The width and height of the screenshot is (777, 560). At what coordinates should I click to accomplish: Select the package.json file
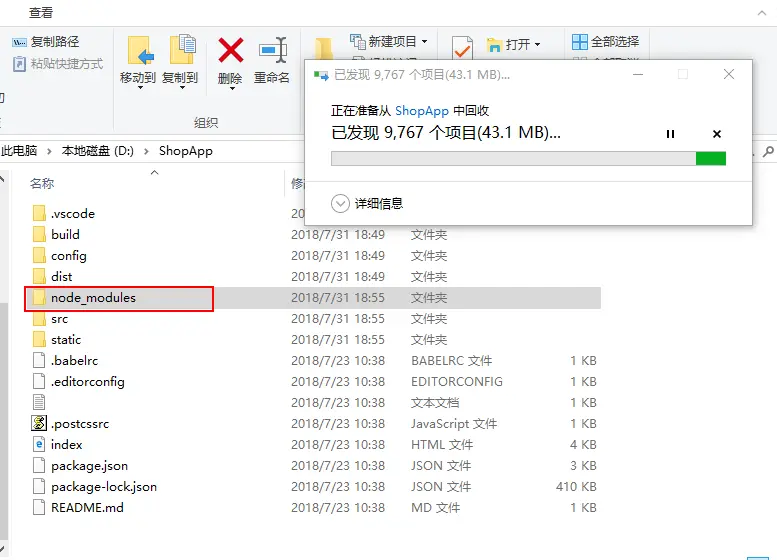[89, 466]
